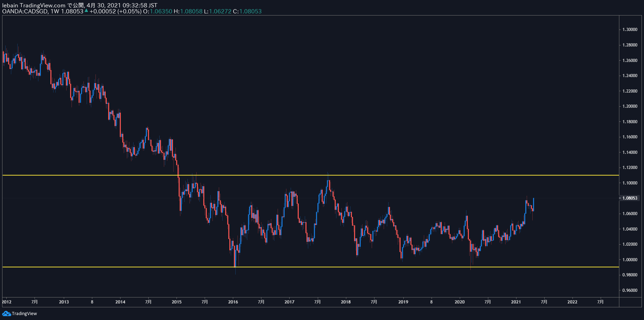
Task: Click the green up-arrow beside price
Action: point(86,11)
